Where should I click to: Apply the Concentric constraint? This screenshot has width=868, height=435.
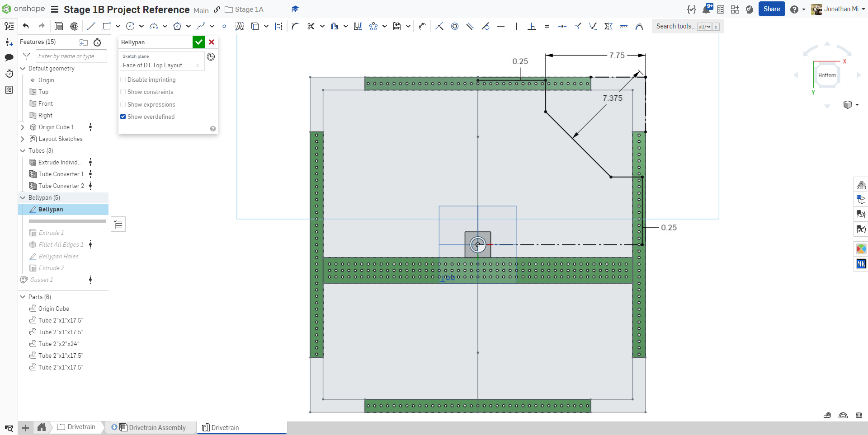[x=455, y=26]
